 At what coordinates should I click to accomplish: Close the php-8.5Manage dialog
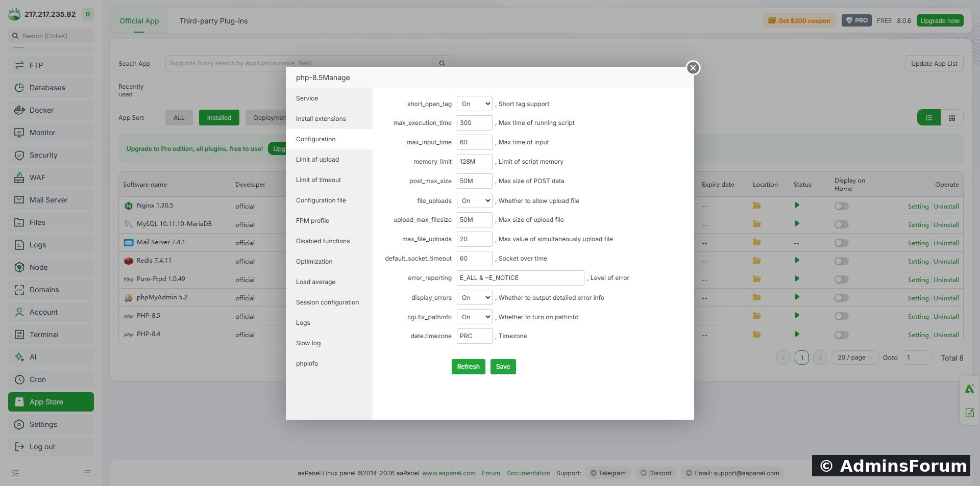693,68
